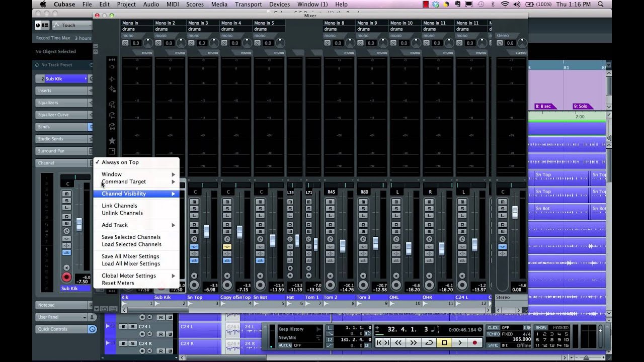Mute the Sn Top channel
This screenshot has height=362, width=644.
click(x=194, y=202)
